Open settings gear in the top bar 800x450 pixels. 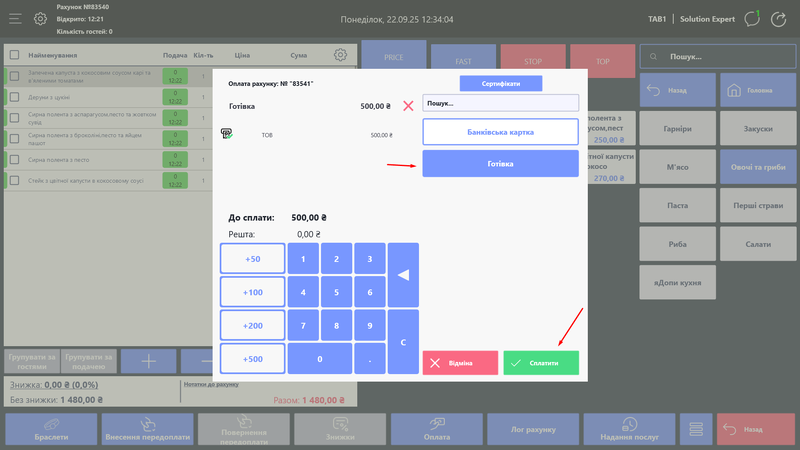pos(40,19)
